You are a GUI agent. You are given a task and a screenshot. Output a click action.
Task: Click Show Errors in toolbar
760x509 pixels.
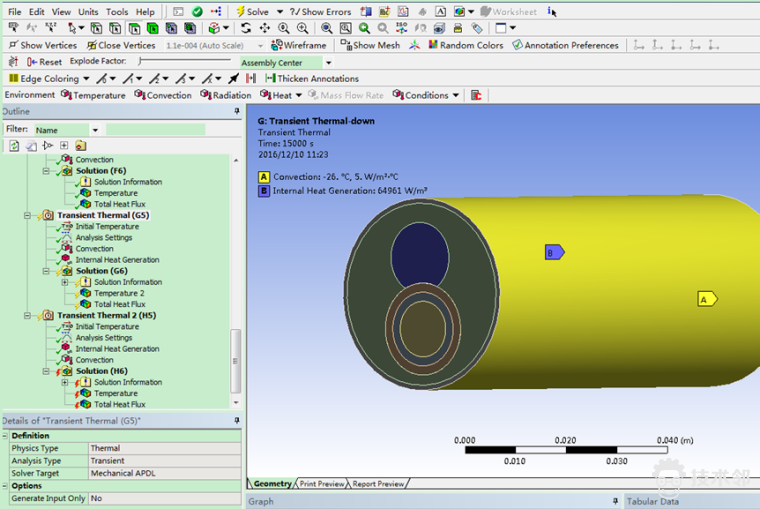[x=320, y=12]
